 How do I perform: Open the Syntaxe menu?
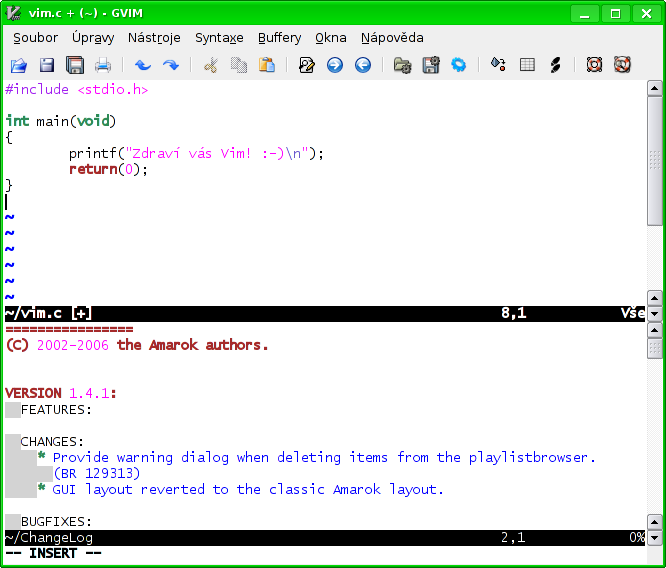coord(219,38)
